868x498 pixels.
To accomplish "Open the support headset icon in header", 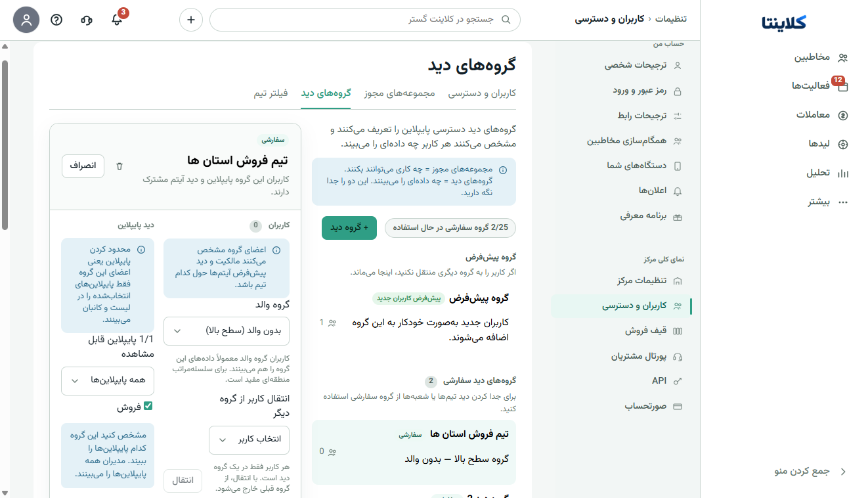I will (x=87, y=20).
